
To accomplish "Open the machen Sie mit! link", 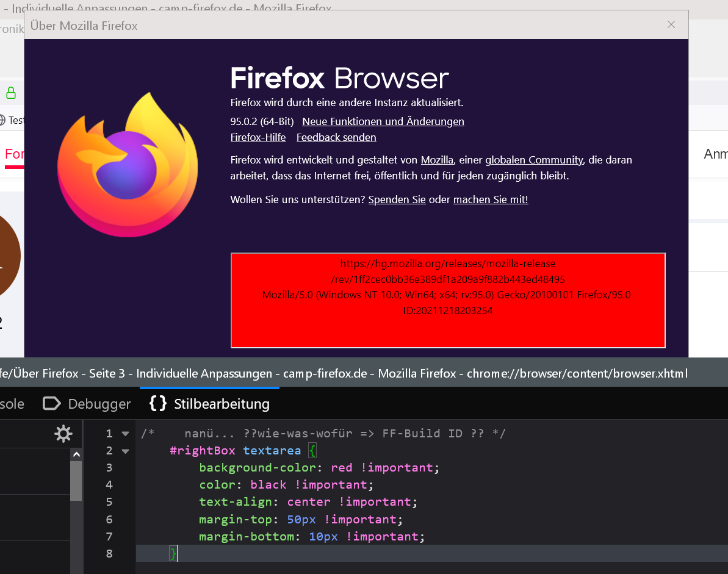I will [491, 199].
